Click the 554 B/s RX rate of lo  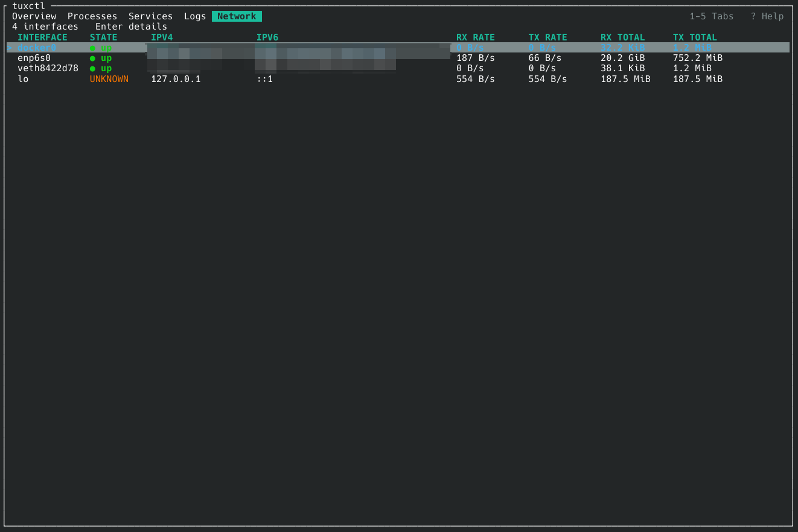[x=476, y=79]
